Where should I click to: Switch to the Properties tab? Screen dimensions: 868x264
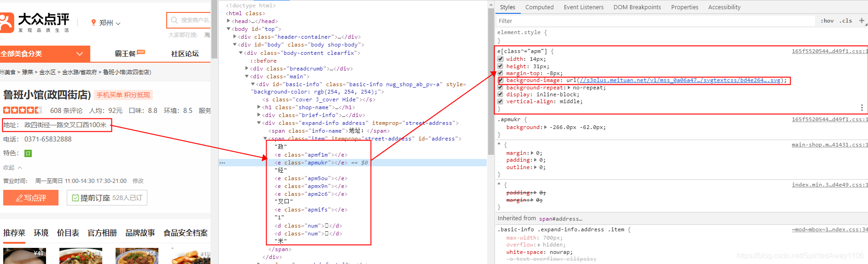684,7
